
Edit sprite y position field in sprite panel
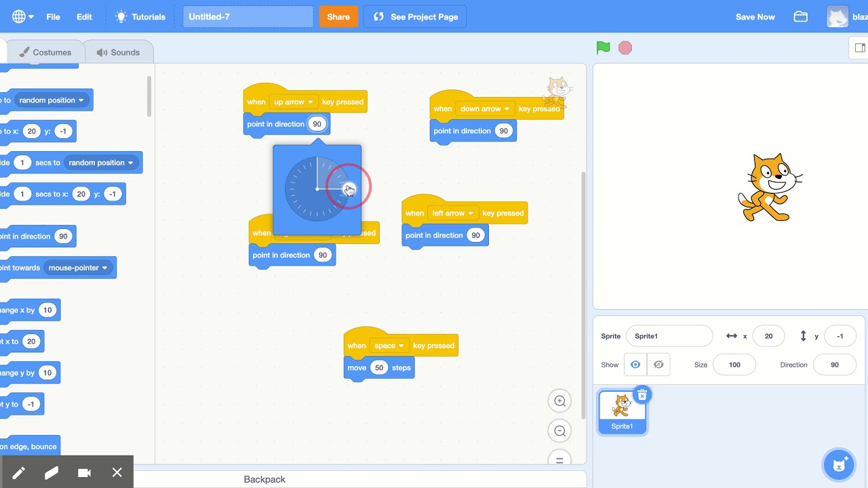click(x=840, y=336)
